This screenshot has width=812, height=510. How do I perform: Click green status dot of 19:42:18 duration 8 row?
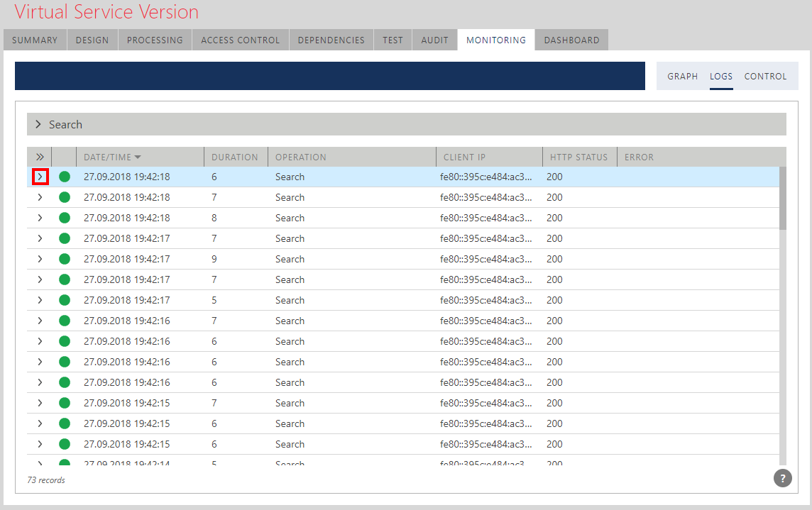pos(65,218)
